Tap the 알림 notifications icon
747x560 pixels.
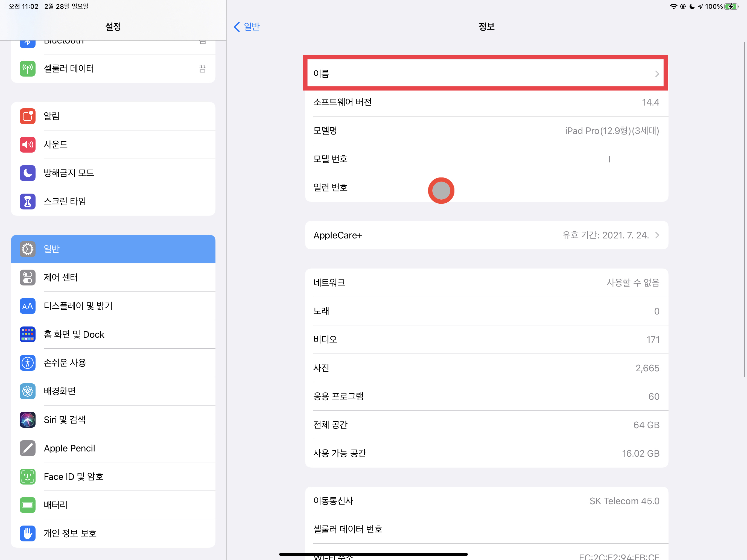click(x=27, y=116)
